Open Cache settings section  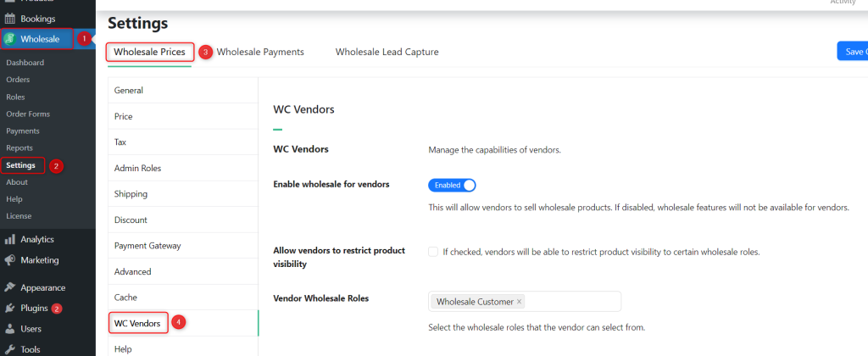183,298
